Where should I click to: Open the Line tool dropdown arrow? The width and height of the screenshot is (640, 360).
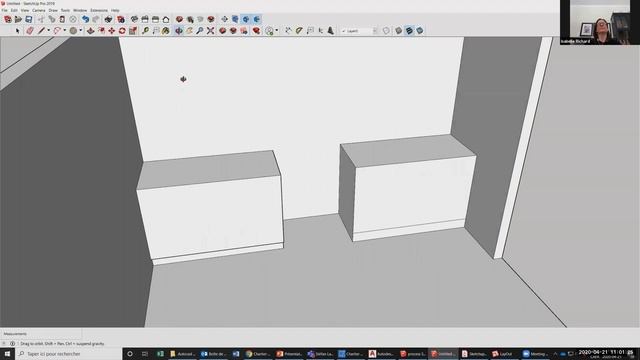coord(49,31)
